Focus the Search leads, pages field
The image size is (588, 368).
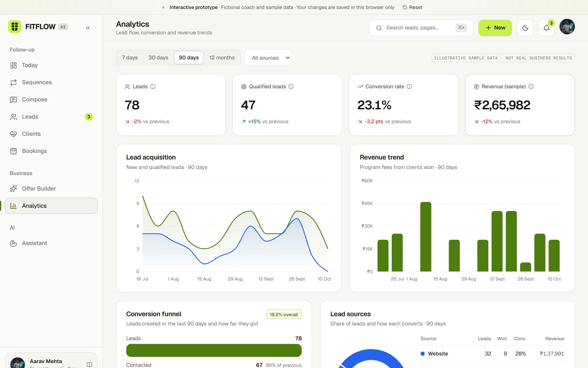(421, 28)
